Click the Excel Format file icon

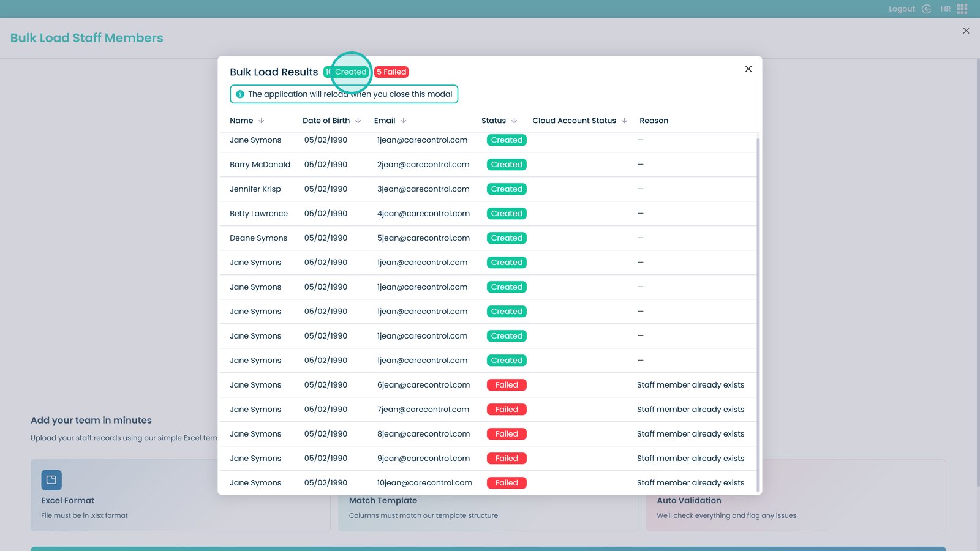tap(51, 480)
